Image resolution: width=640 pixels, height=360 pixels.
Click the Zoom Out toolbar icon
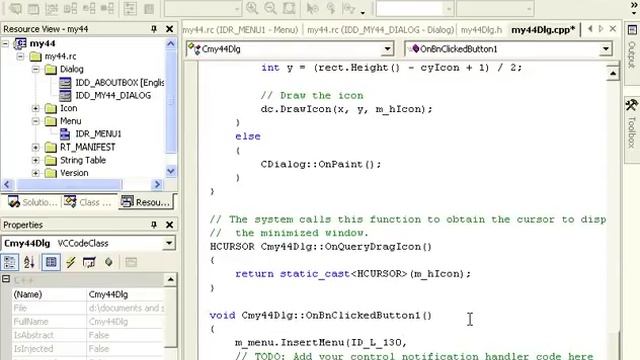(270, 9)
